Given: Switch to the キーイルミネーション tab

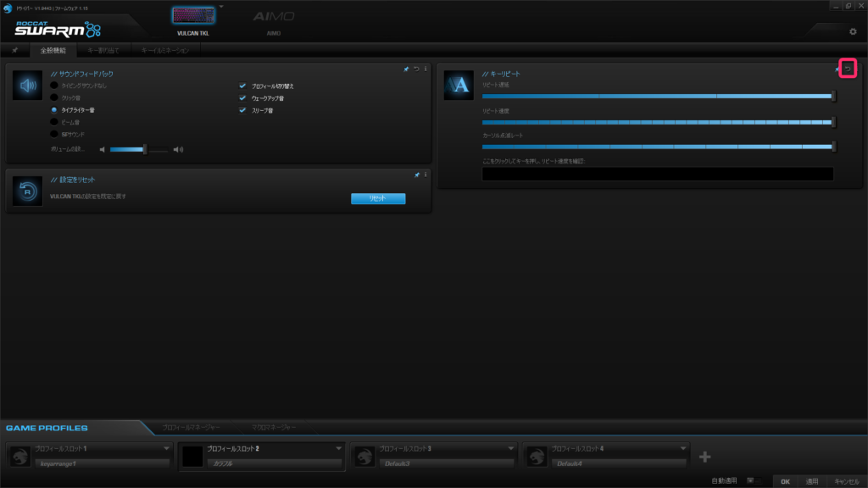Looking at the screenshot, I should [165, 50].
